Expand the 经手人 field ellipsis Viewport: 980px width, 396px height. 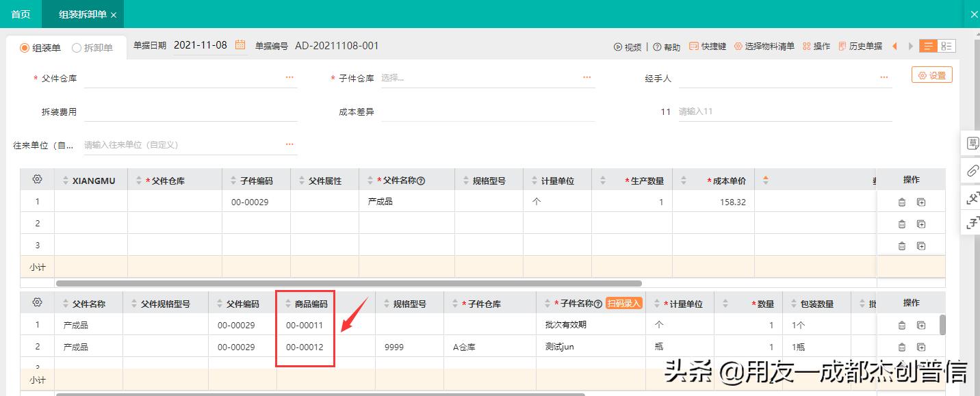[x=884, y=77]
